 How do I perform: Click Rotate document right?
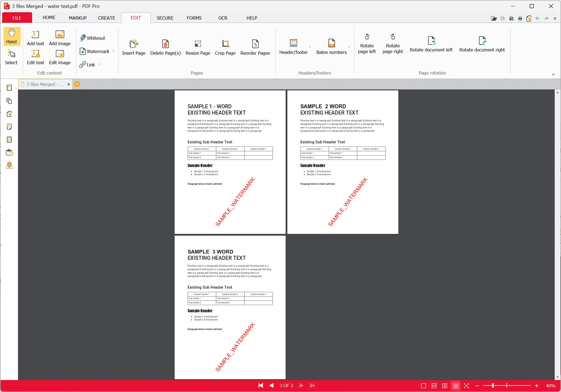click(x=482, y=44)
